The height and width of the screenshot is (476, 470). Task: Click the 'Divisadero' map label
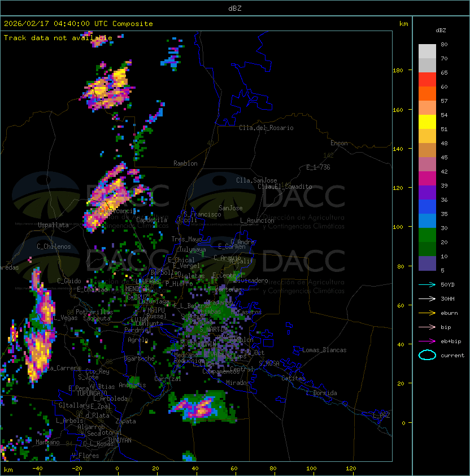[251, 280]
